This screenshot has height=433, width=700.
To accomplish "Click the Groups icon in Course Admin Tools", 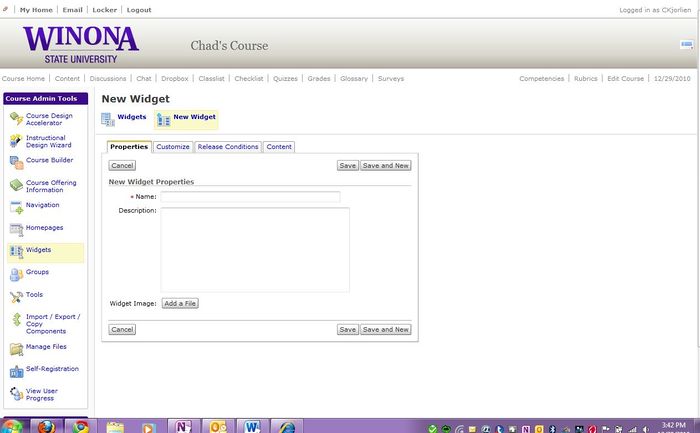I will click(15, 273).
